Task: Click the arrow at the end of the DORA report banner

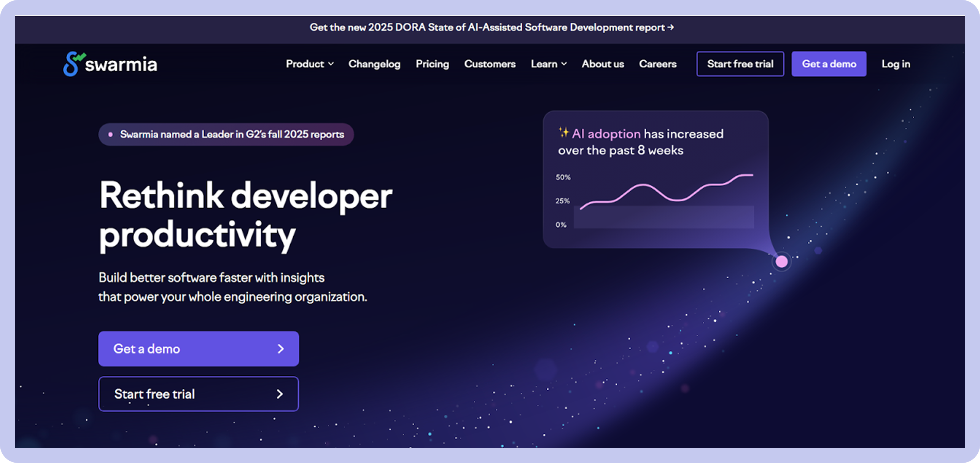Action: [671, 27]
